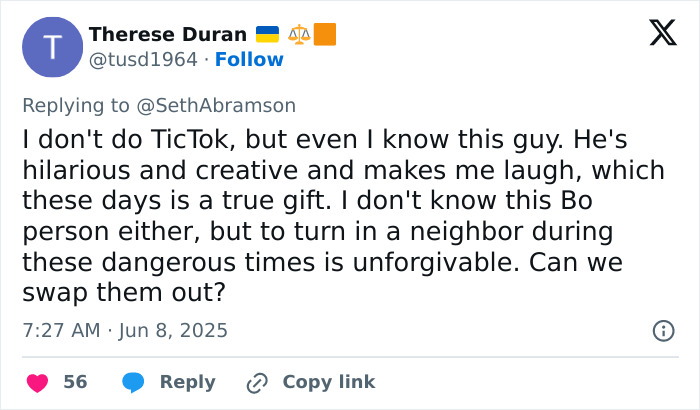Click the 56 likes count
Image resolution: width=700 pixels, height=410 pixels.
(75, 382)
